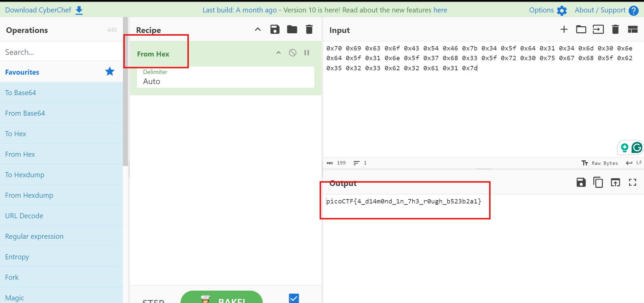Screen dimensions: 644x303
Task: Reset pane layout icon
Action: (633, 29)
